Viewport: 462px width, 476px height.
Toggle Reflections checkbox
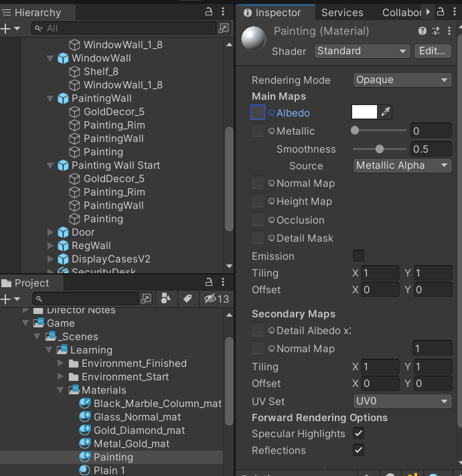coord(358,450)
